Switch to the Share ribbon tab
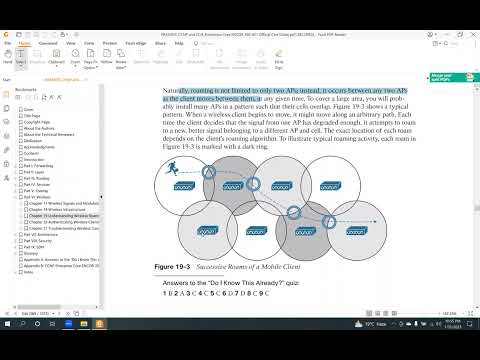The width and height of the screenshot is (480, 360). click(x=160, y=43)
